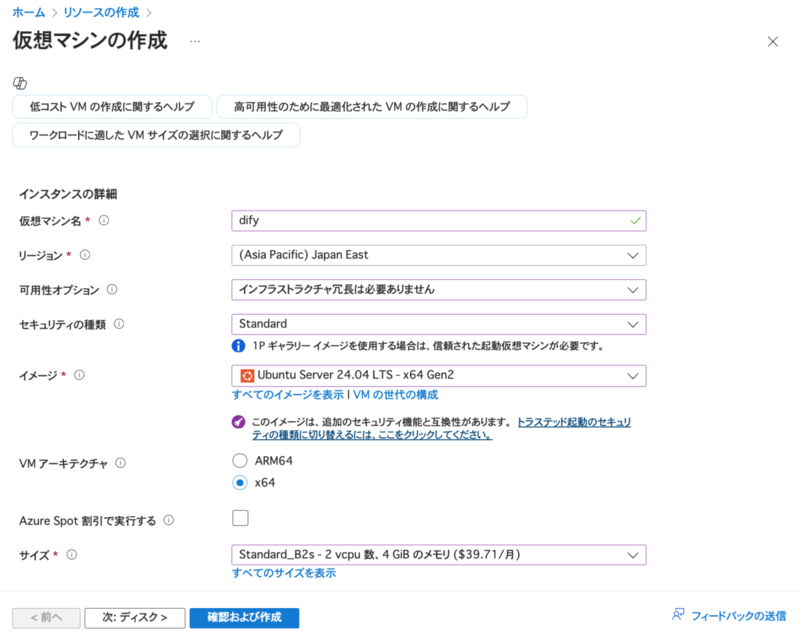Select the x64 architecture radio button
Viewport: 800px width, 644px height.
click(240, 483)
